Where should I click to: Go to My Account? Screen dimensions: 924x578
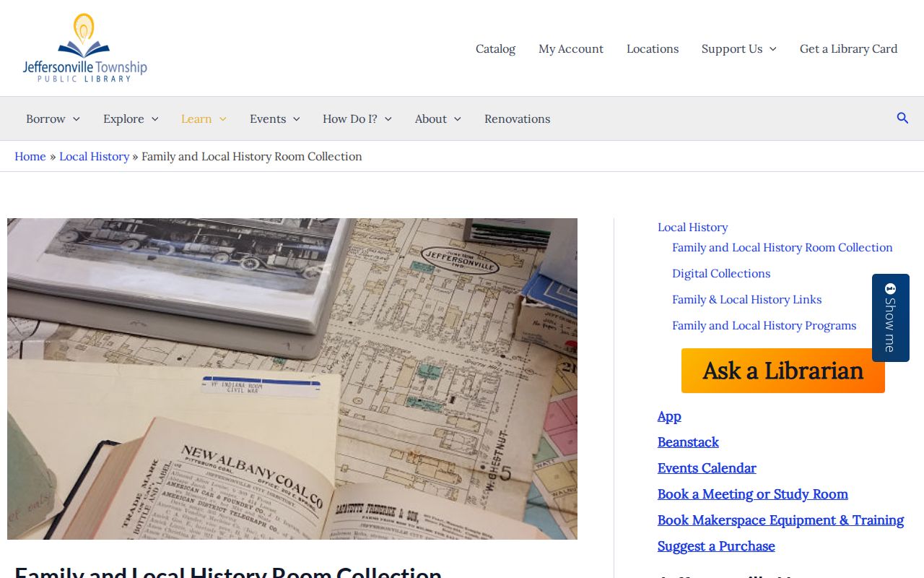coord(571,48)
